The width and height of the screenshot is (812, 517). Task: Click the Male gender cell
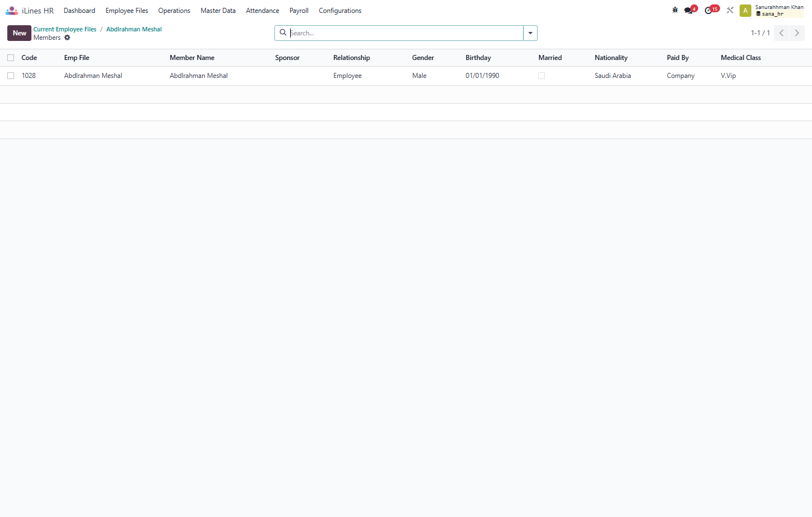(419, 76)
